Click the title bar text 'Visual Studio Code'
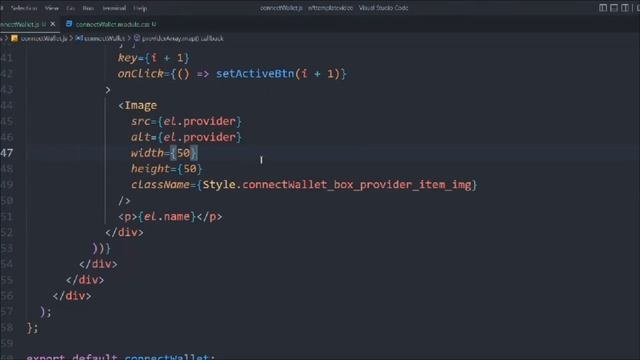 (383, 8)
